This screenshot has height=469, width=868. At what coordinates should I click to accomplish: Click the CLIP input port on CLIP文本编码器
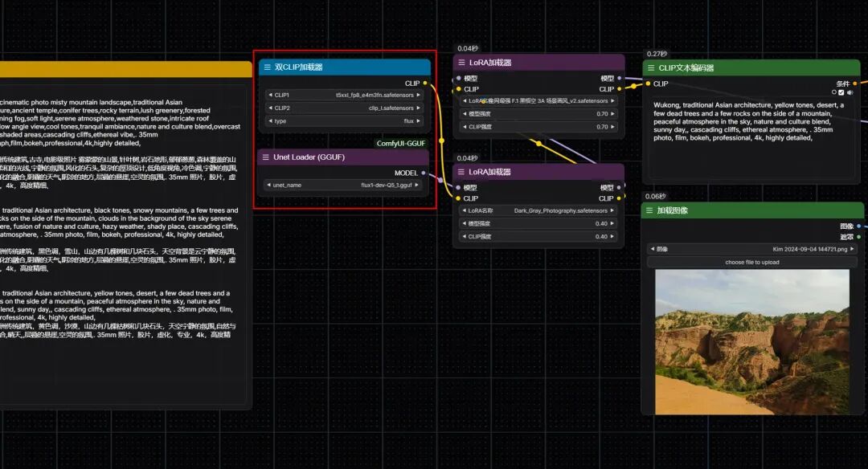point(648,84)
